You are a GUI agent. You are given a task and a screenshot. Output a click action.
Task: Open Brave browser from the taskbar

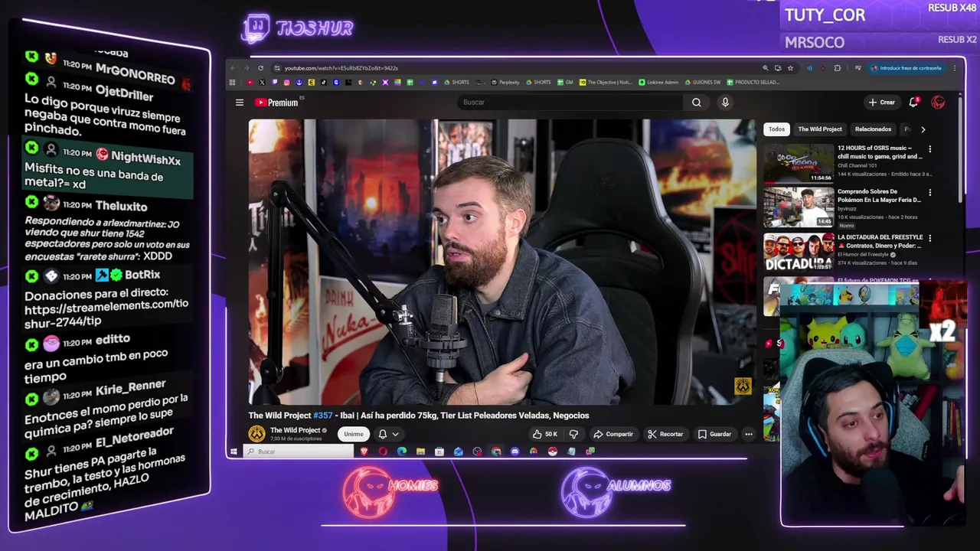coord(364,452)
